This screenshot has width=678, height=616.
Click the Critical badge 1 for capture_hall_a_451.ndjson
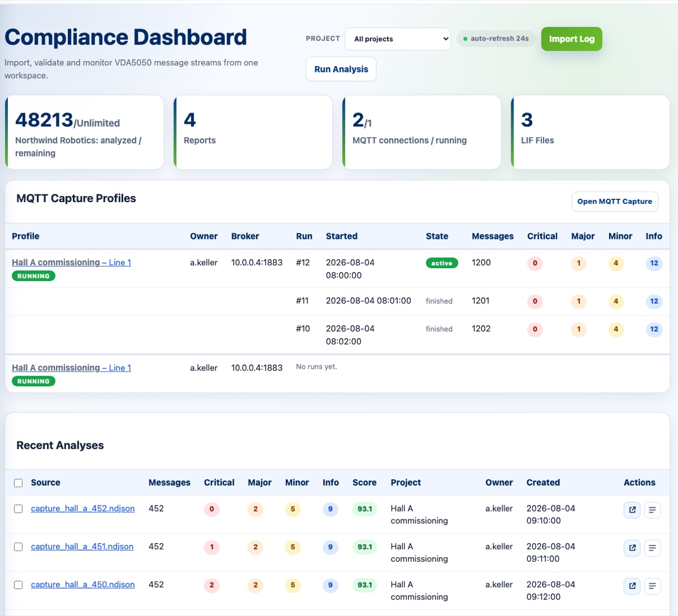(212, 547)
